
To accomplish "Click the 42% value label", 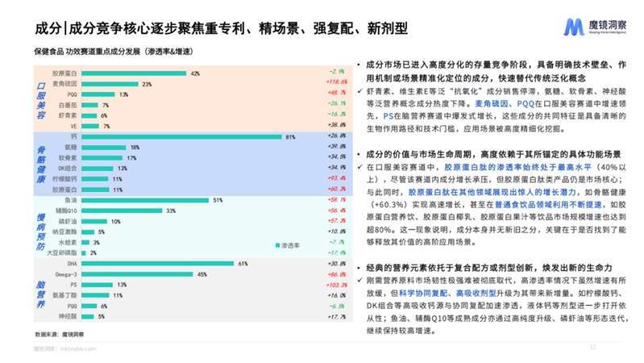I will tap(195, 73).
